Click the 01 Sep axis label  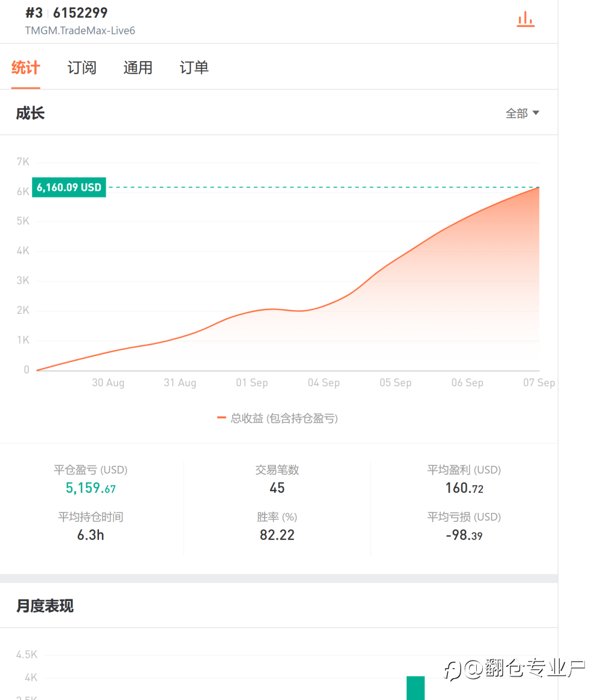coord(252,383)
